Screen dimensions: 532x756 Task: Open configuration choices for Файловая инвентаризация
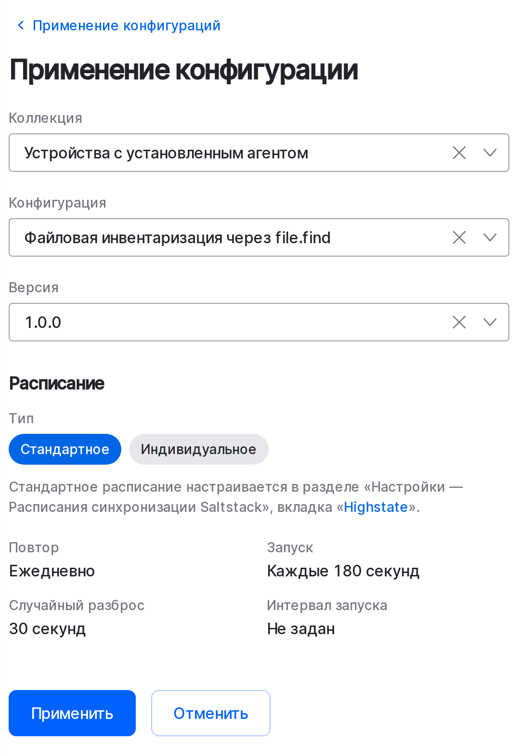490,237
